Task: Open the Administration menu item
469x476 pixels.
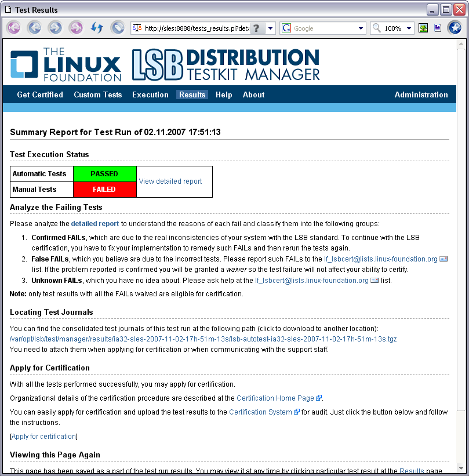Action: (421, 95)
